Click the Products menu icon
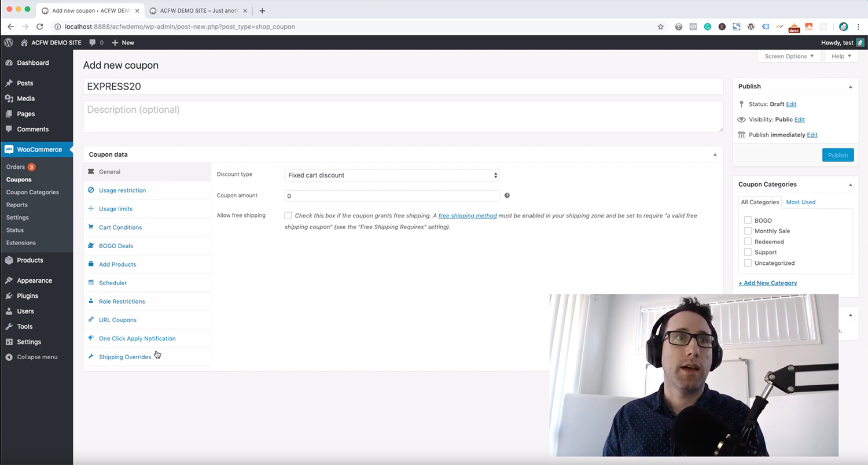868x465 pixels. [9, 260]
